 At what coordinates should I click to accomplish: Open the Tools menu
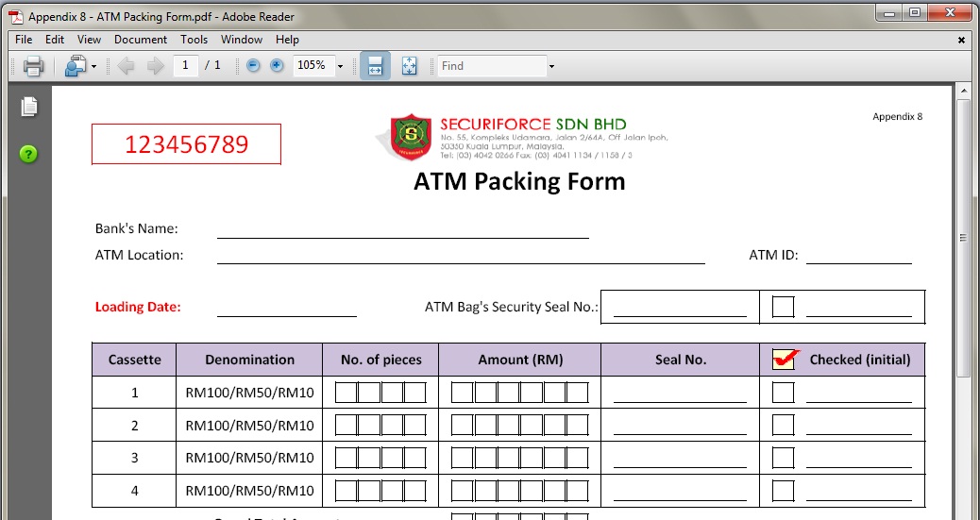tap(194, 40)
